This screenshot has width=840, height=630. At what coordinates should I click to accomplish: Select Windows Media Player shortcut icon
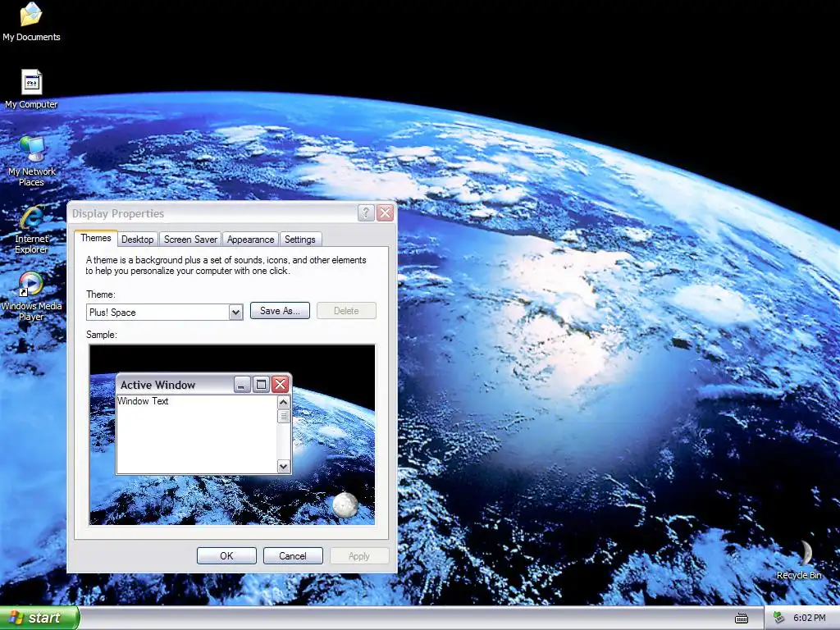[x=31, y=296]
